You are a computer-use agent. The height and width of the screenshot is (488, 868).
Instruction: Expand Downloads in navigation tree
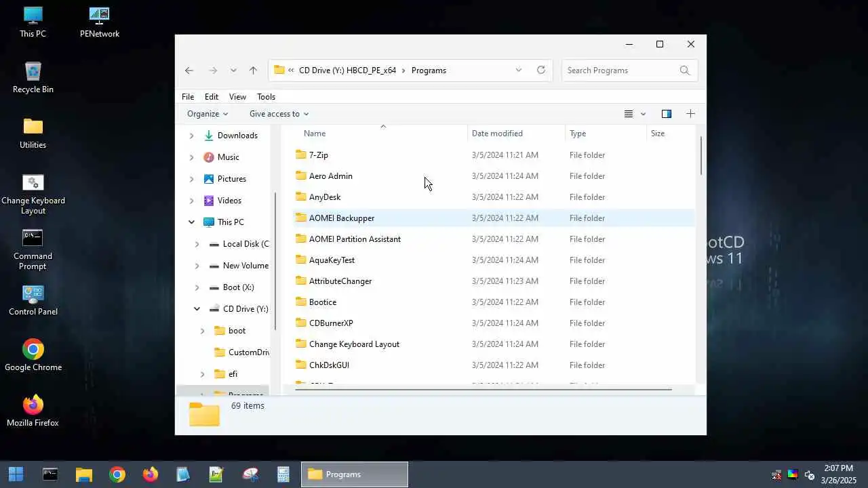pos(191,136)
